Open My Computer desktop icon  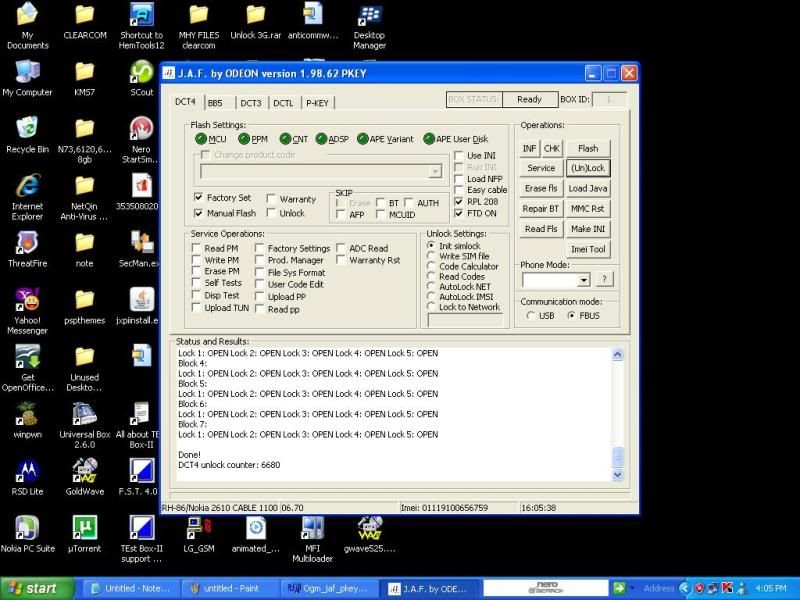[28, 78]
